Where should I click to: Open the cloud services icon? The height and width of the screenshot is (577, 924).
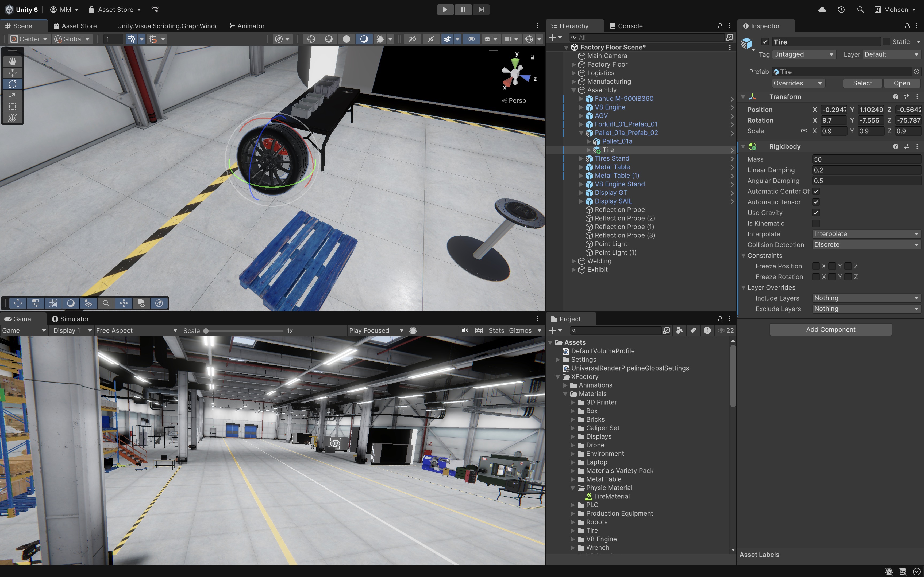(x=822, y=10)
